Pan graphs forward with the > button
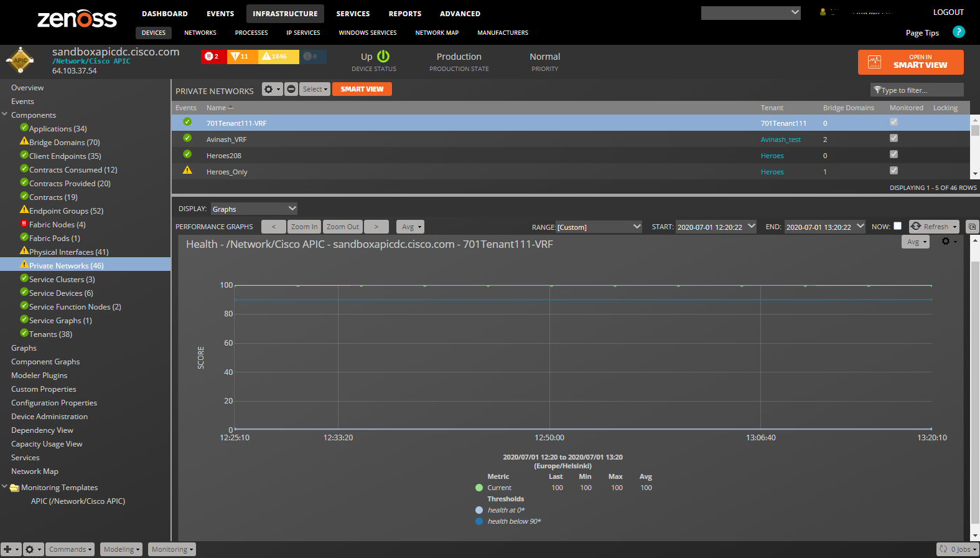Viewport: 980px width, 558px height. 376,227
